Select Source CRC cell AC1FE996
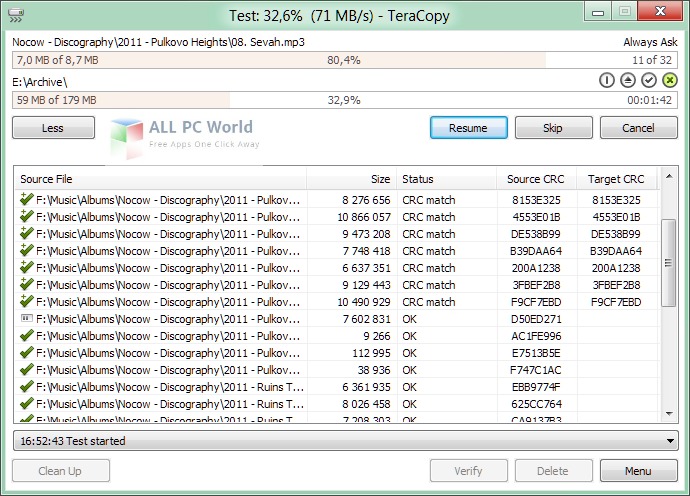This screenshot has height=496, width=690. [x=536, y=336]
